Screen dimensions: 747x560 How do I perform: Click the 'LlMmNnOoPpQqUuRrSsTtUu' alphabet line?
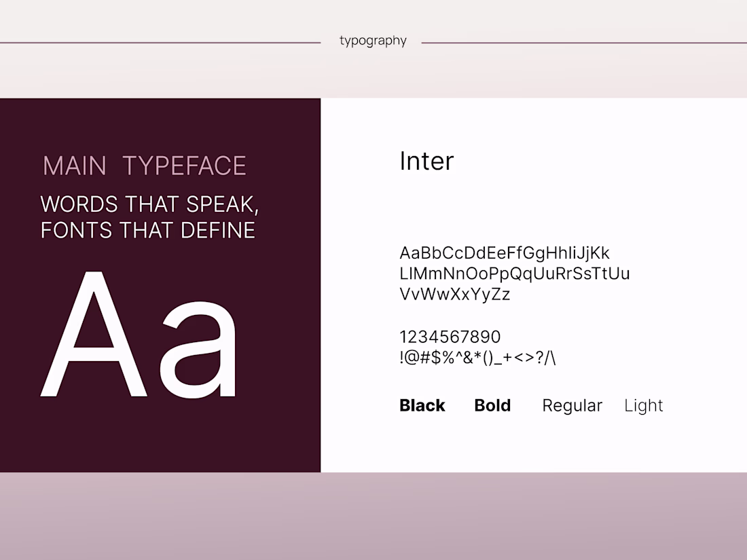point(515,274)
